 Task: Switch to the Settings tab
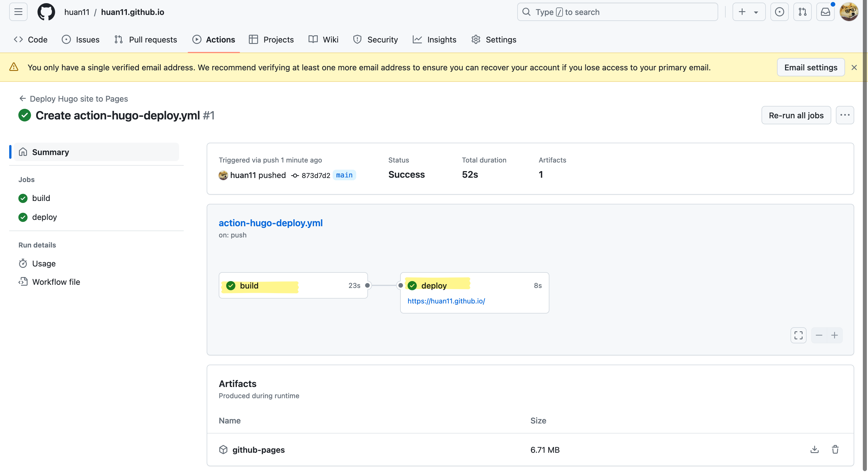pyautogui.click(x=494, y=40)
